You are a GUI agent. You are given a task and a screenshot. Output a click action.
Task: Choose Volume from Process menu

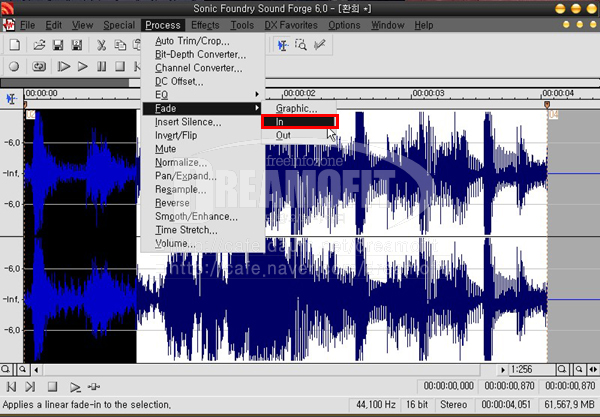click(x=203, y=244)
